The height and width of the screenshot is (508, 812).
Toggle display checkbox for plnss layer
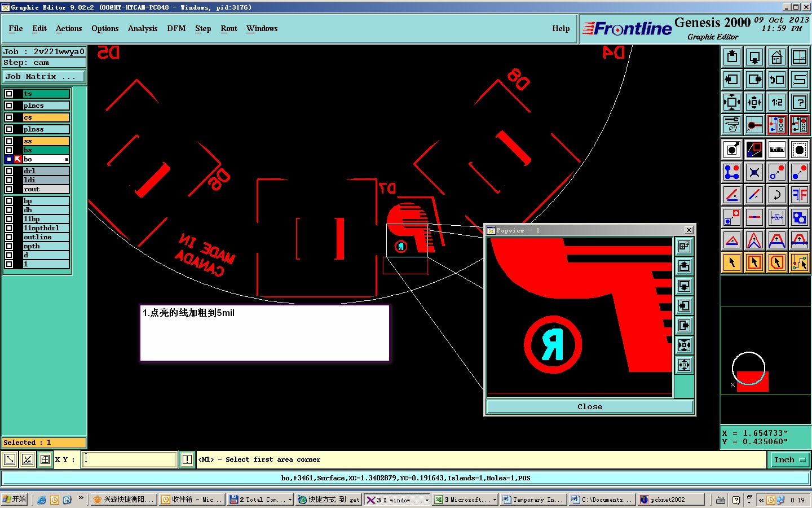click(x=9, y=129)
